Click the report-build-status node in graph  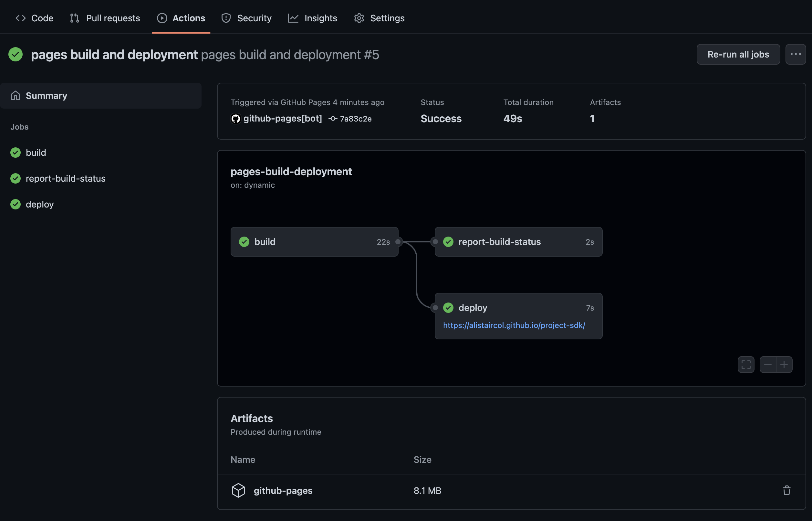(519, 241)
